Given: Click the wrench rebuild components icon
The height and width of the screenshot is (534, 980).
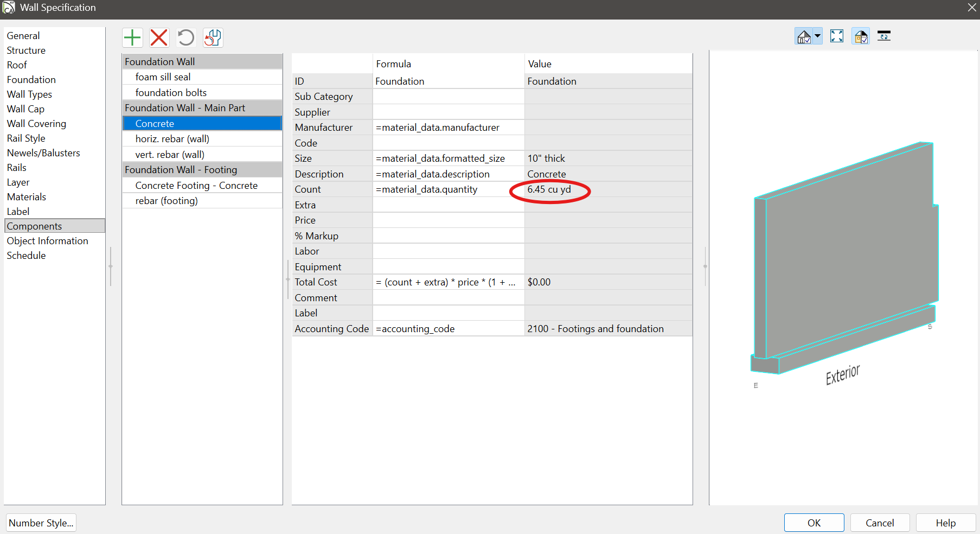Looking at the screenshot, I should click(213, 37).
